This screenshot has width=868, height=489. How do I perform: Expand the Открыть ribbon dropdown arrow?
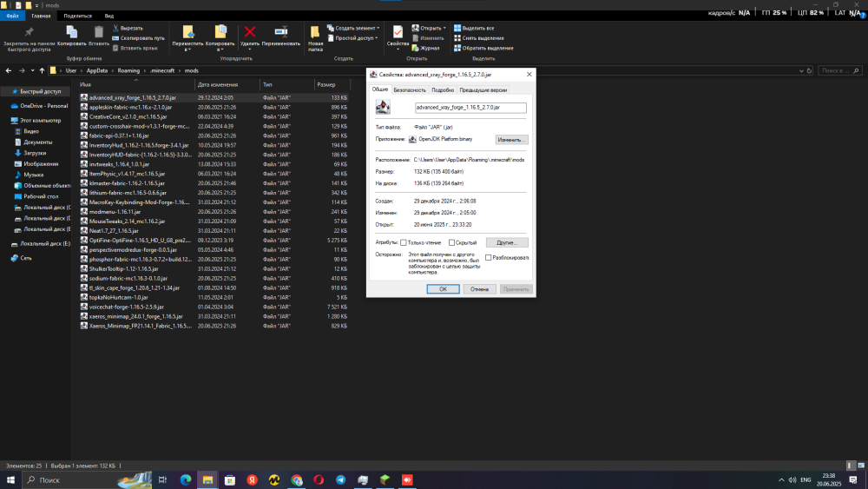click(444, 29)
